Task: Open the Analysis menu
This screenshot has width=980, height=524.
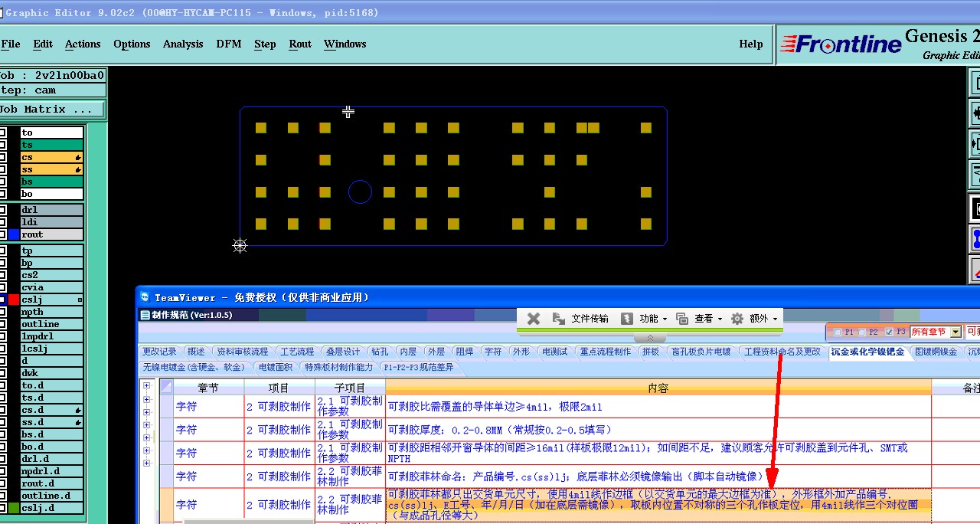Action: pos(183,44)
